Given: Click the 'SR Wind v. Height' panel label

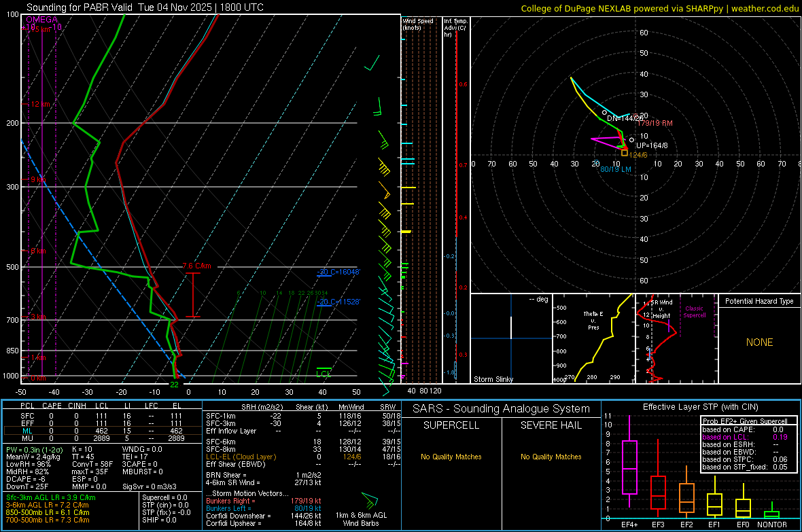Looking at the screenshot, I should [661, 309].
